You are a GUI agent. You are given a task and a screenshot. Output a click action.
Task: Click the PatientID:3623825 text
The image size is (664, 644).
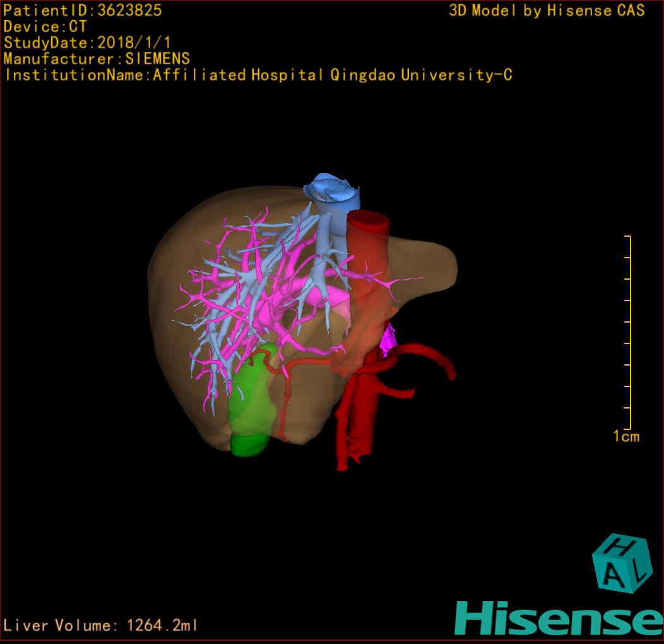[x=83, y=10]
